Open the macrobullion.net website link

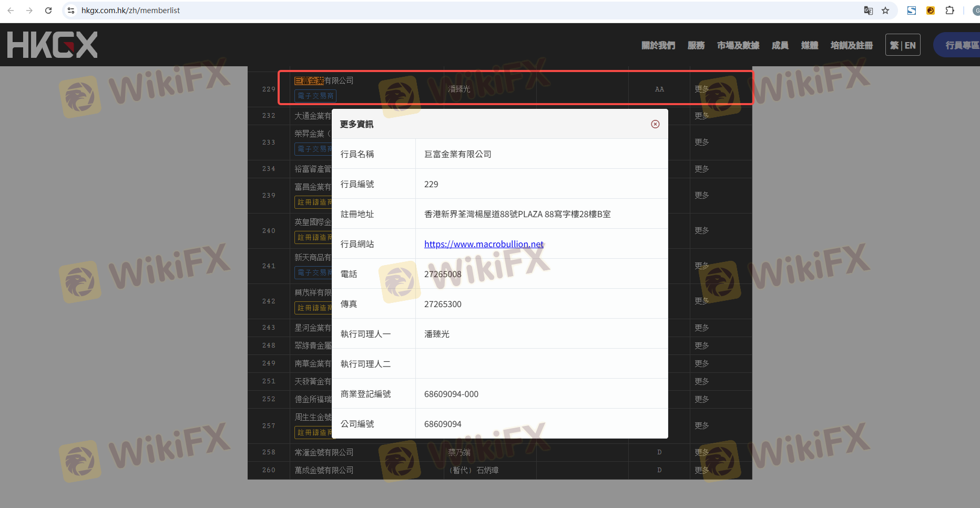click(484, 244)
